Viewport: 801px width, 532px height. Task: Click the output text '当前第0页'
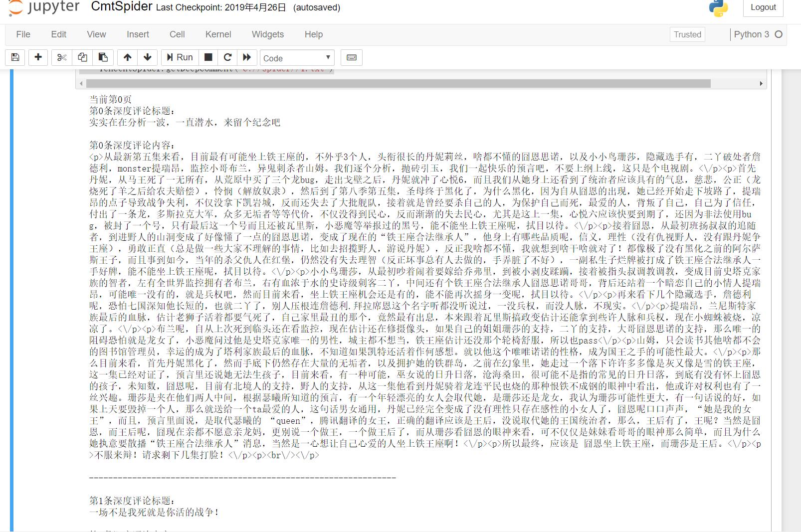(x=110, y=99)
